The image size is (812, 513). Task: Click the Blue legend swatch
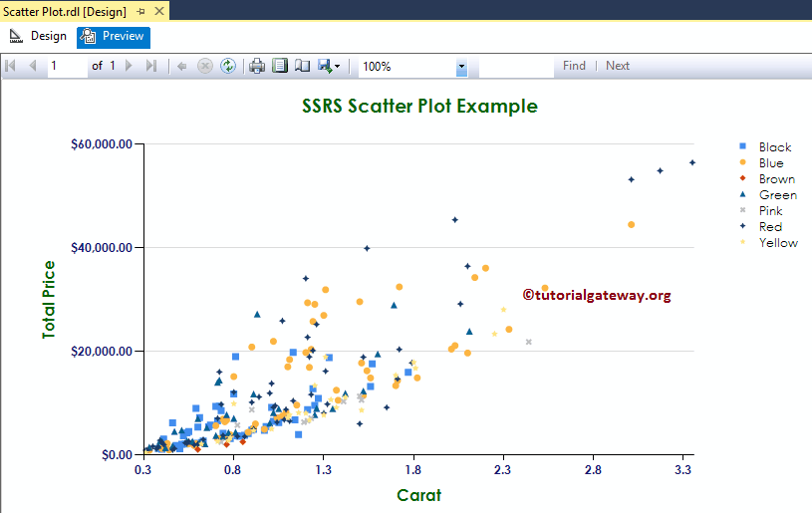click(742, 162)
